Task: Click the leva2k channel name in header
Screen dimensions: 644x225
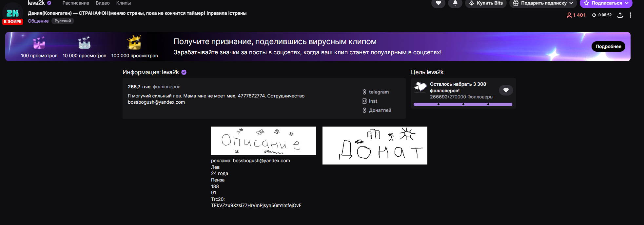Action: pyautogui.click(x=36, y=3)
